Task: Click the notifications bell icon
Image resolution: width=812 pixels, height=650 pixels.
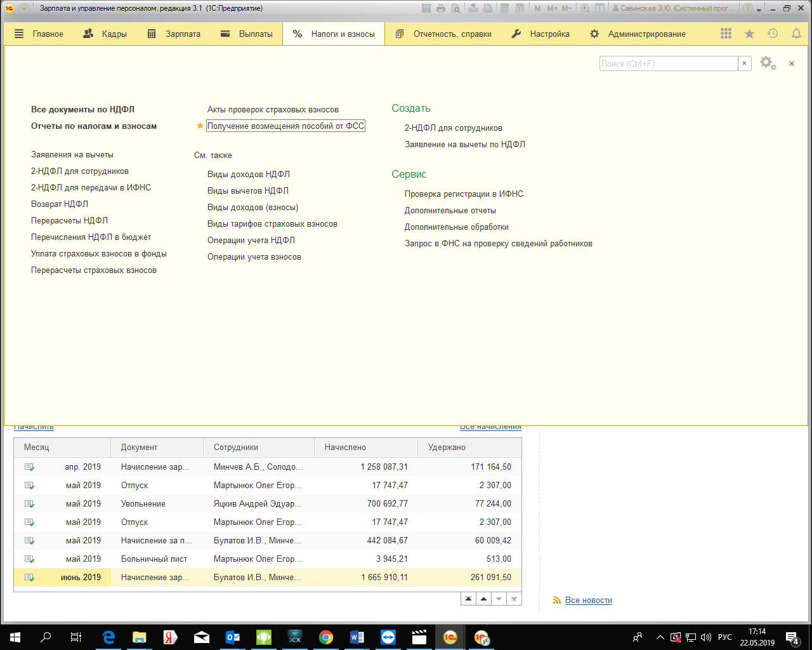Action: pyautogui.click(x=796, y=34)
